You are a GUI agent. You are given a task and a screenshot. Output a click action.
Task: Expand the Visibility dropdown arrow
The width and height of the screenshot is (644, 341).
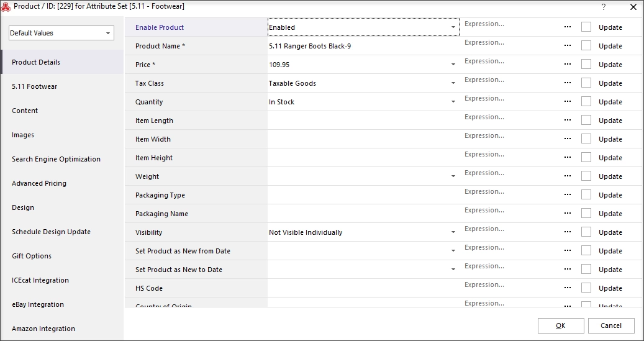point(453,232)
